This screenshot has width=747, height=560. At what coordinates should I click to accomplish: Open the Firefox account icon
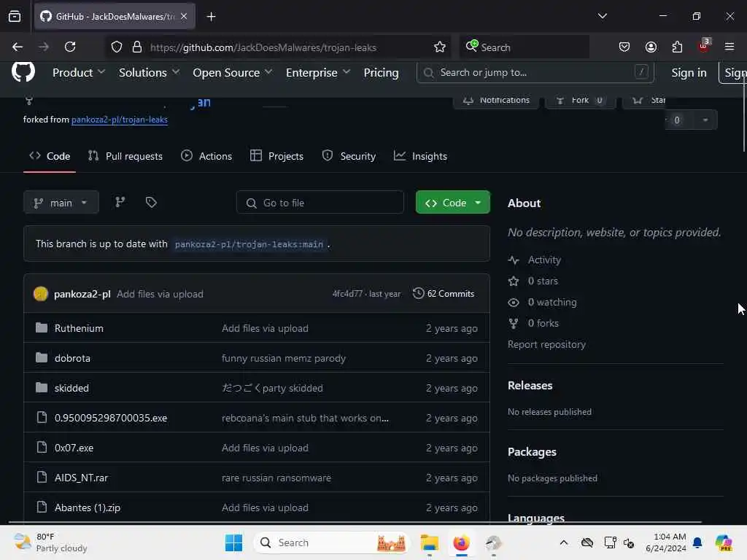[651, 47]
